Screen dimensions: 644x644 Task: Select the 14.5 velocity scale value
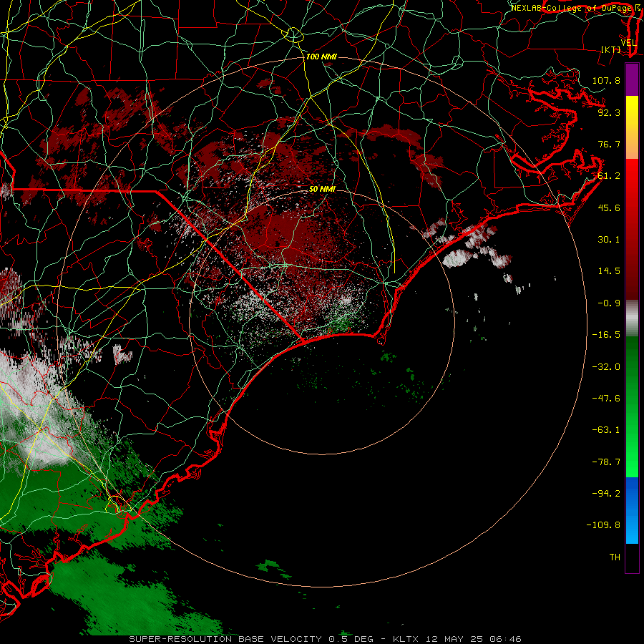[x=609, y=271]
